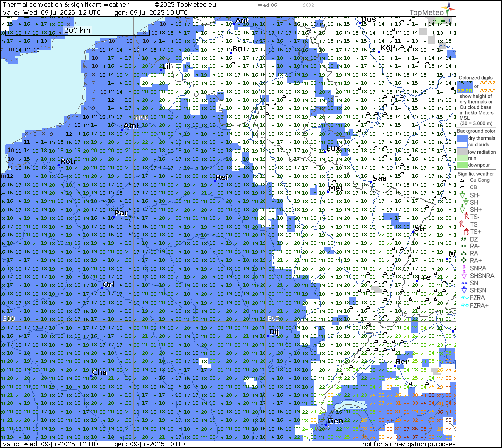Click the E05 longitude label on the map

coord(273,318)
